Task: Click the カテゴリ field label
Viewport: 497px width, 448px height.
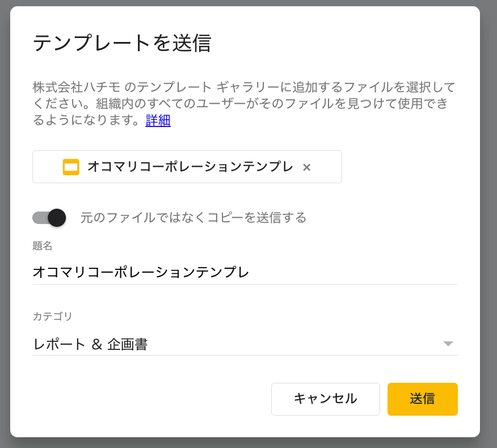Action: 53,316
